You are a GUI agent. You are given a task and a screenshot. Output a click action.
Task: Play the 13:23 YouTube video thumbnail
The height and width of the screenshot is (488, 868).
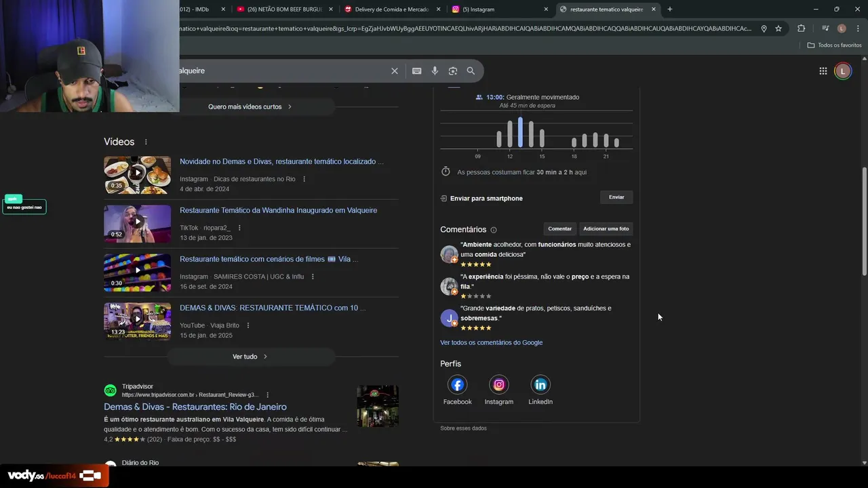click(137, 321)
